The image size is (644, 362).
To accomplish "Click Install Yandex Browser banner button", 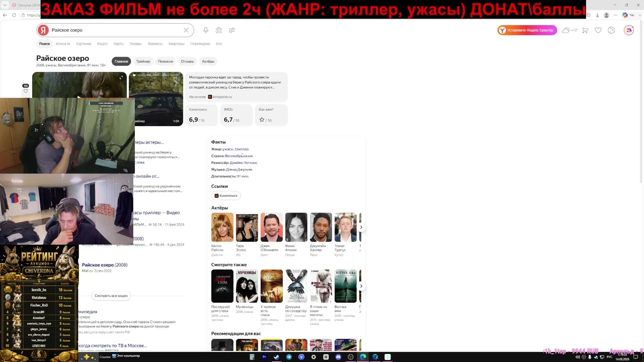I will [x=527, y=30].
